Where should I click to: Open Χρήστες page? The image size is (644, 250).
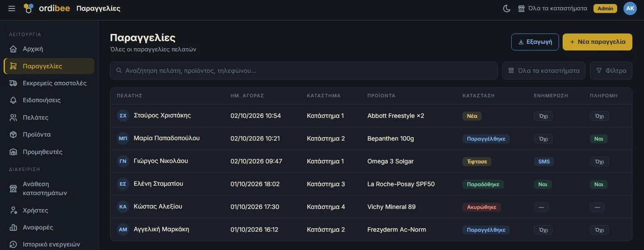click(49, 210)
